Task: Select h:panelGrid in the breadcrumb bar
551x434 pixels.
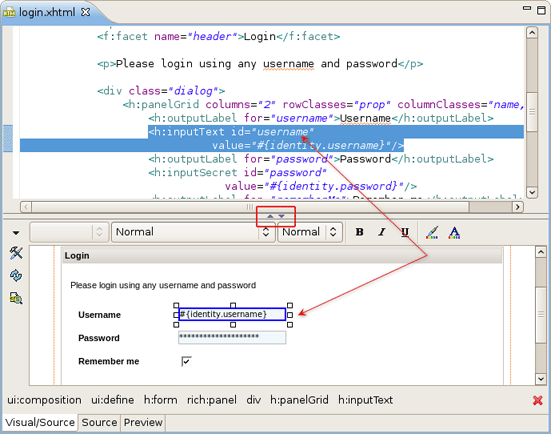Action: [299, 400]
